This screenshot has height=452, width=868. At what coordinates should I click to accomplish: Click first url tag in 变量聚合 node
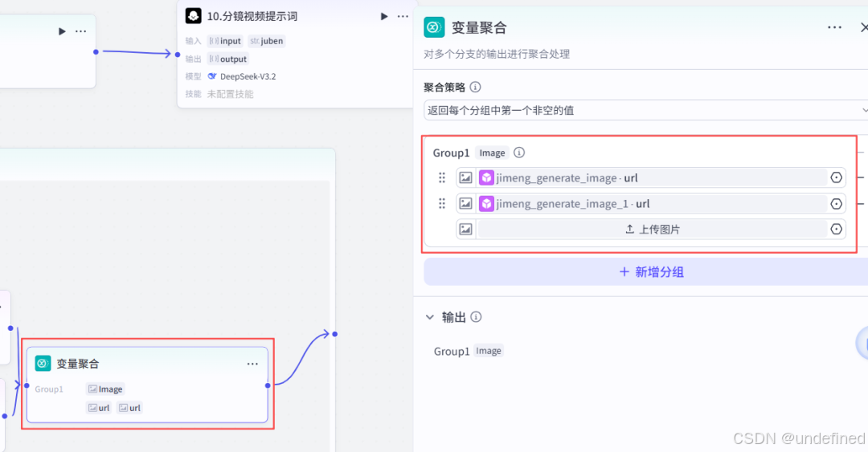pyautogui.click(x=99, y=408)
